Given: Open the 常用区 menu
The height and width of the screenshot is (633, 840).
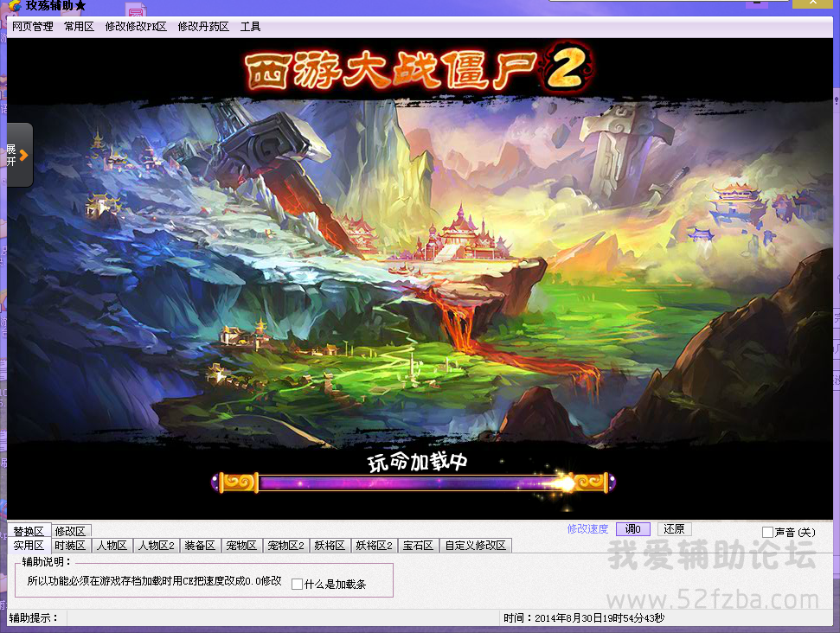Looking at the screenshot, I should [80, 26].
